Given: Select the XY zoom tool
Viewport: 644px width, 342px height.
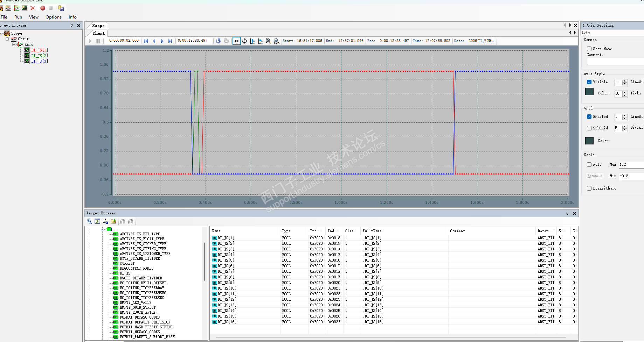Looking at the screenshot, I should click(261, 41).
